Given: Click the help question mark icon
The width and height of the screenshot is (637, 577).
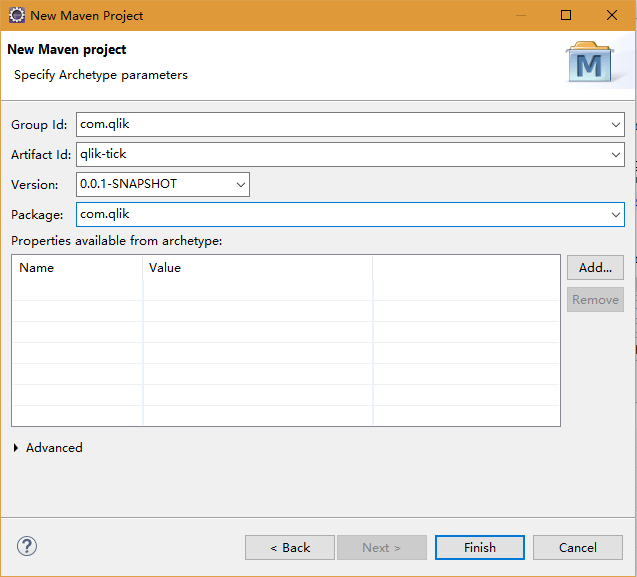Looking at the screenshot, I should pos(27,547).
